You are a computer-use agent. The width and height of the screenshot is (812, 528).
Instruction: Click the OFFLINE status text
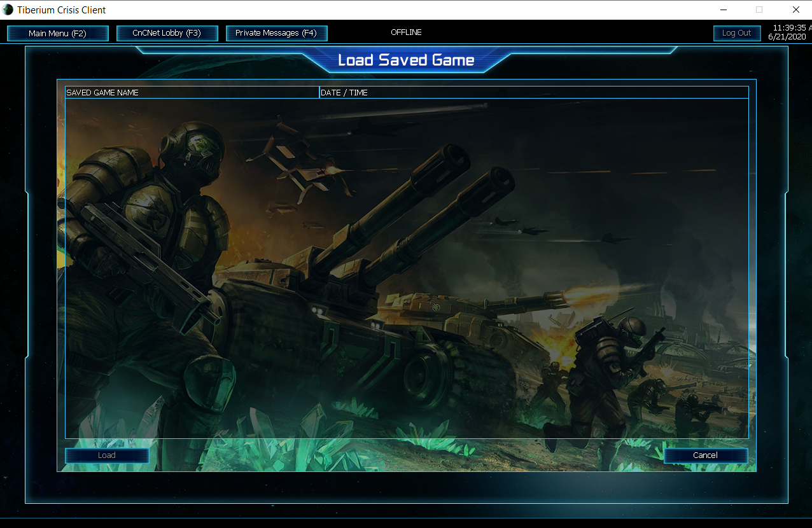click(x=406, y=32)
